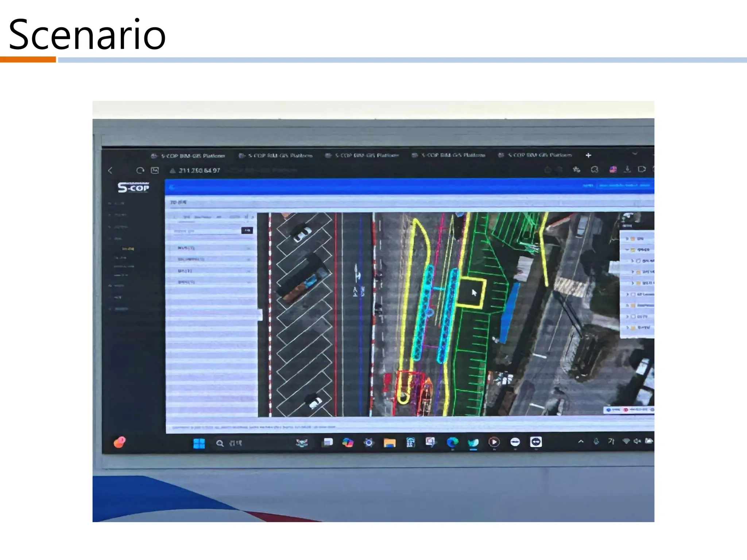Click the browser back arrow
The image size is (747, 560).
tap(110, 171)
